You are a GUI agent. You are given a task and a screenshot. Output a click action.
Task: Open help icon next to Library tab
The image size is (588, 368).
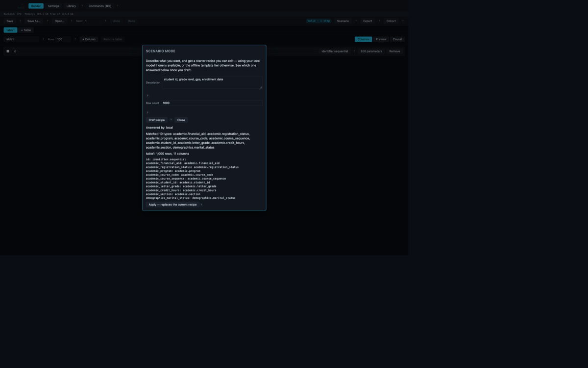tap(82, 6)
